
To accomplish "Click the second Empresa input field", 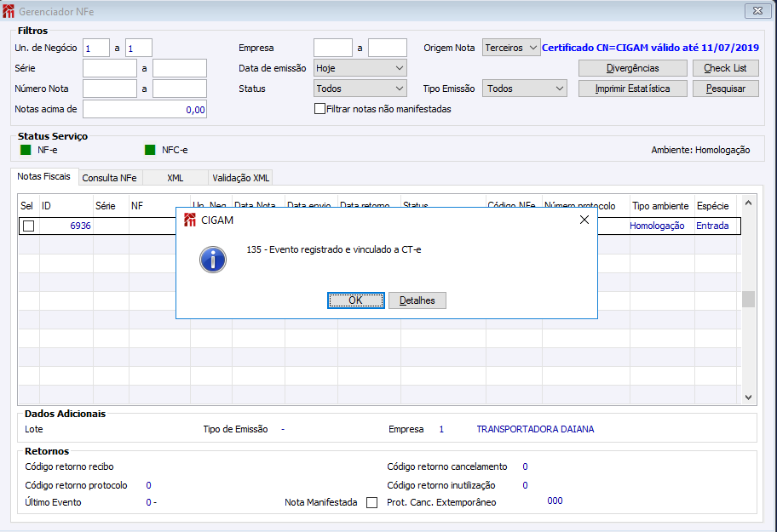I will [x=388, y=48].
